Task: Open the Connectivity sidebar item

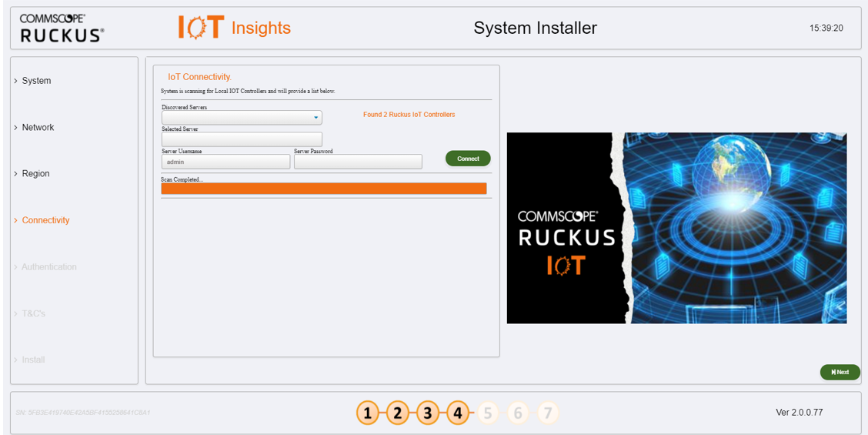Action: pyautogui.click(x=45, y=220)
